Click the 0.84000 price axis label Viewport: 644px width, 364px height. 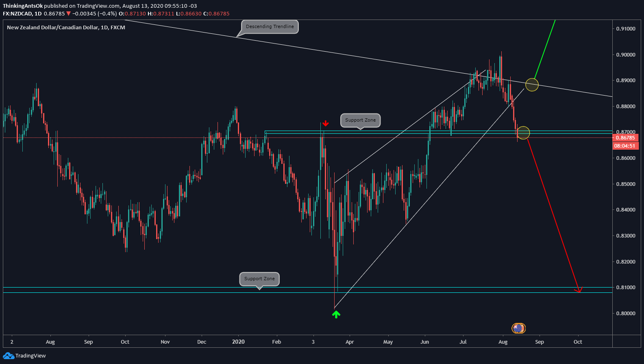tap(626, 210)
